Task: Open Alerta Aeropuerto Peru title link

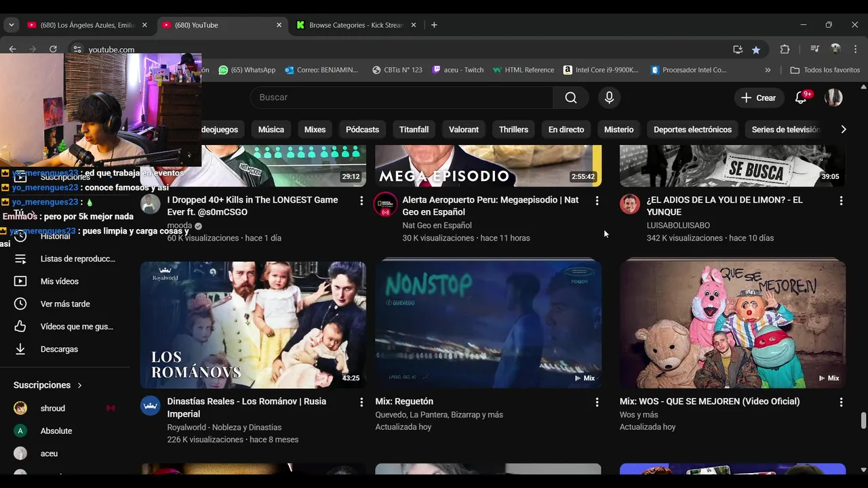Action: pos(490,206)
